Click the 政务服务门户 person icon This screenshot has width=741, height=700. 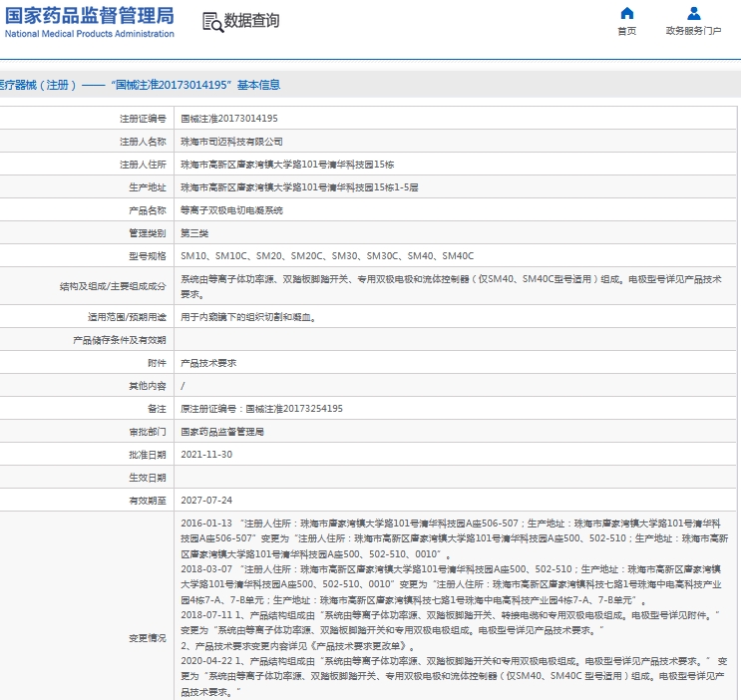(694, 13)
